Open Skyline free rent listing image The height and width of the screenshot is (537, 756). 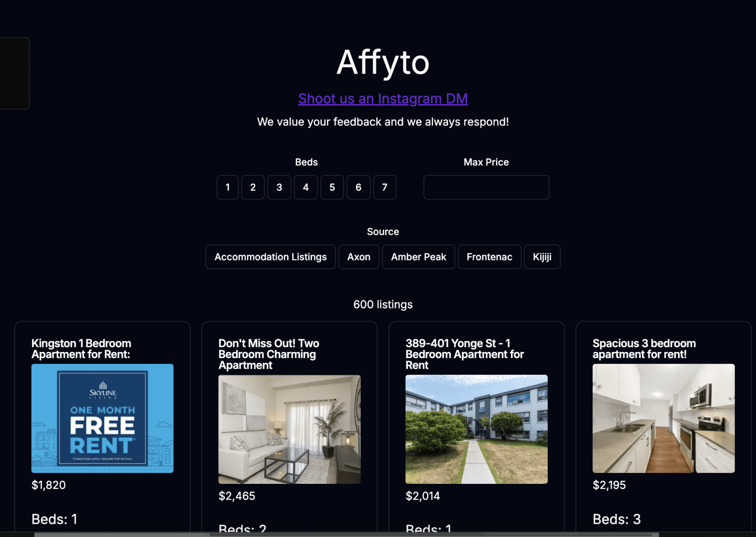[x=102, y=418]
